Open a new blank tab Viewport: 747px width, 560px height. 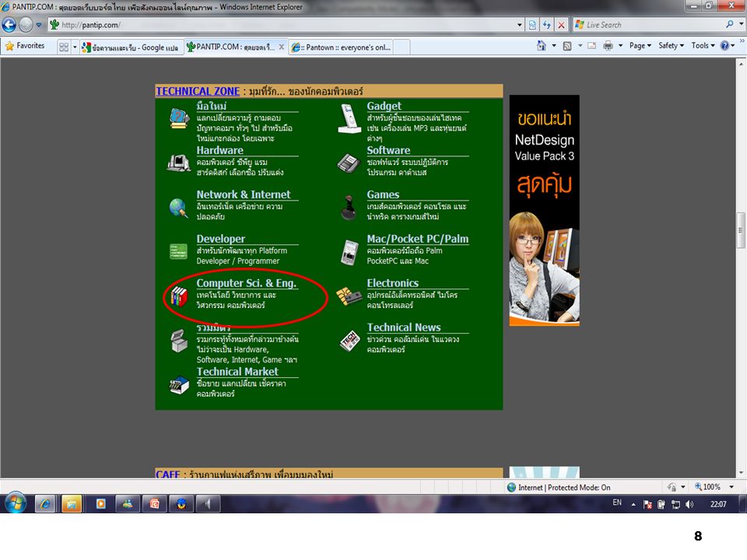[402, 47]
